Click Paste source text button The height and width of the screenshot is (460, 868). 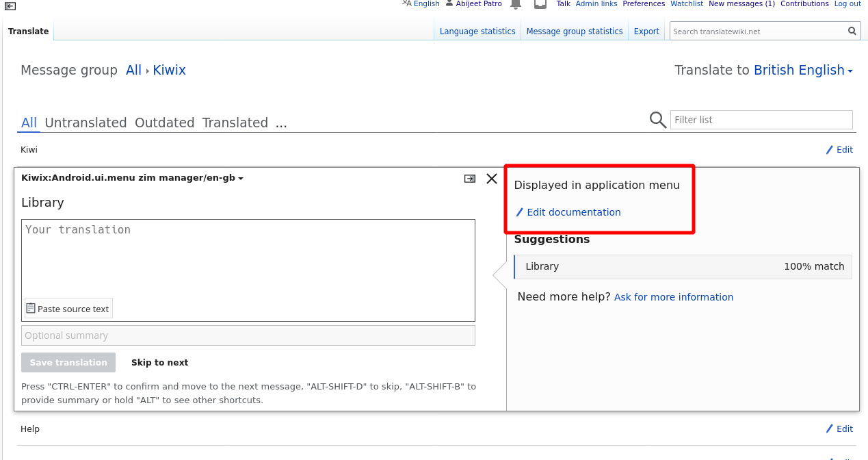coord(68,309)
